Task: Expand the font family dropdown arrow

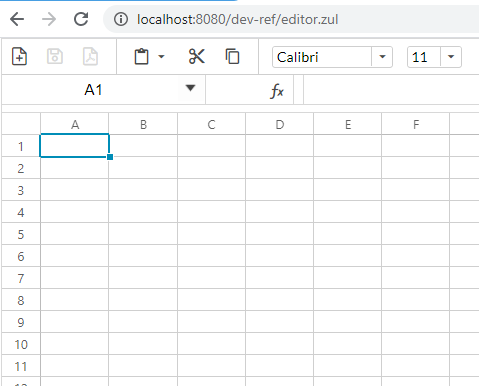Action: click(x=382, y=57)
